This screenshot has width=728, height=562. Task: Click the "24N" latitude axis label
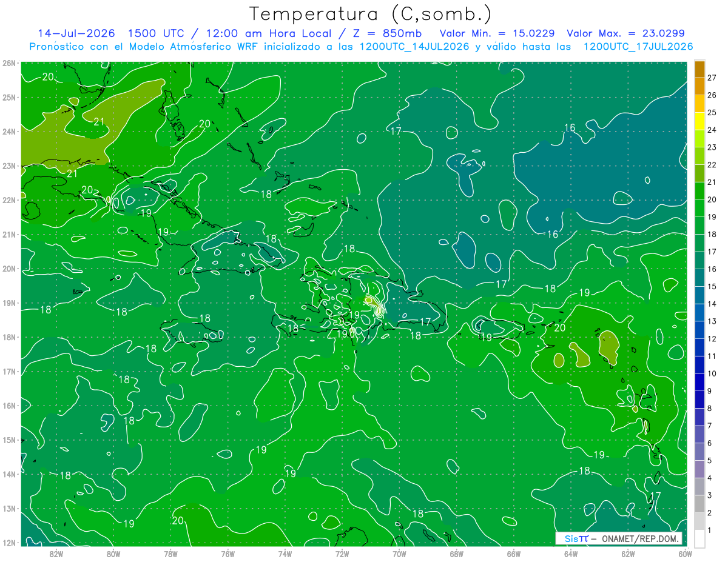tap(8, 132)
